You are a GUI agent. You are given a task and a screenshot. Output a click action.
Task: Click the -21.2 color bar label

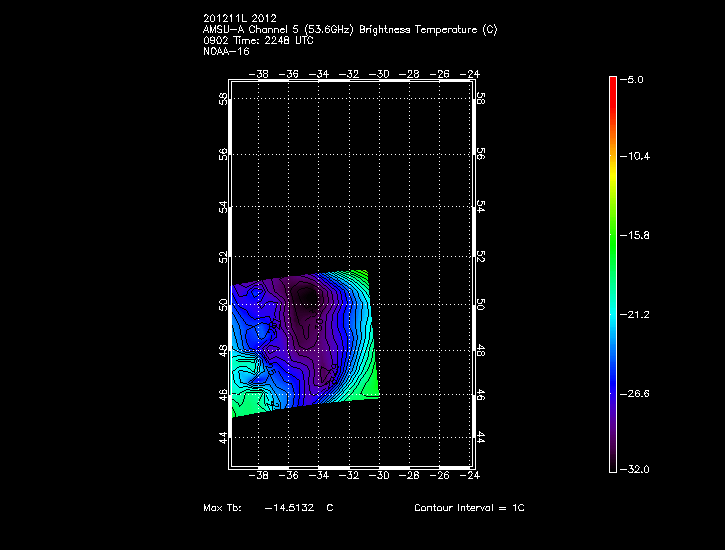click(x=637, y=314)
